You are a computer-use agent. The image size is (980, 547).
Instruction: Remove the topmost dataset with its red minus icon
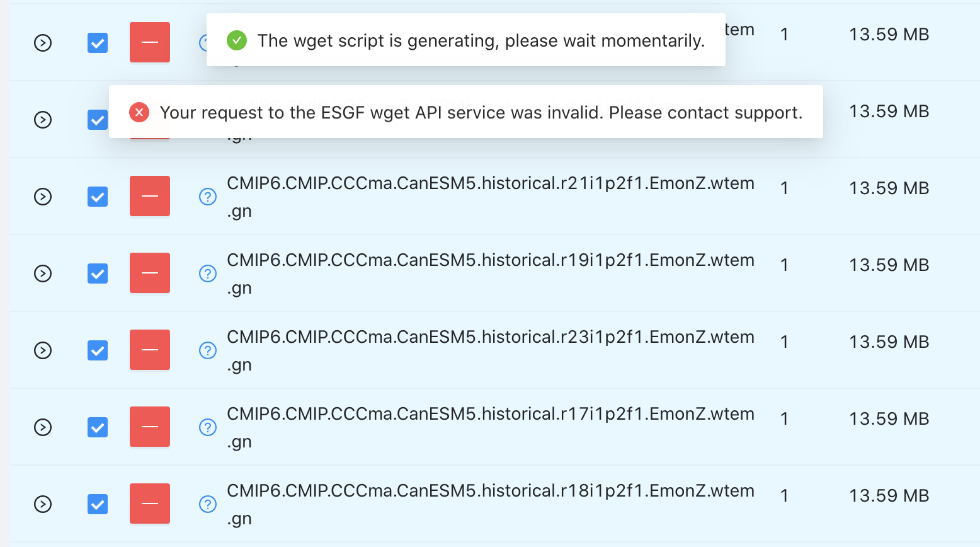coord(149,42)
